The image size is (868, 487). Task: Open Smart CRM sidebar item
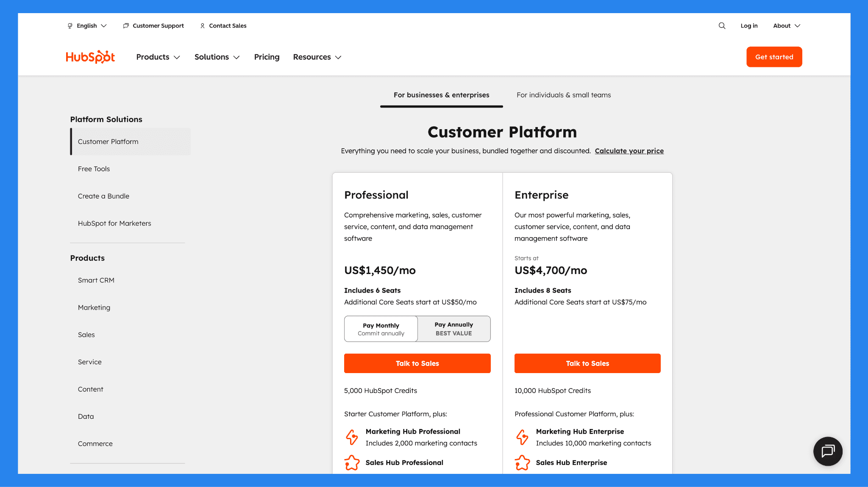pyautogui.click(x=96, y=280)
